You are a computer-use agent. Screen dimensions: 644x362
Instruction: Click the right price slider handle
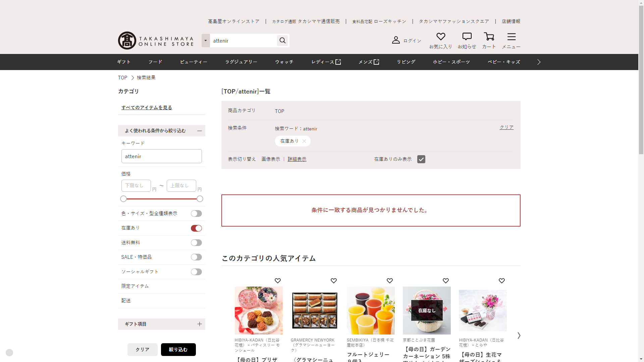[x=200, y=199]
